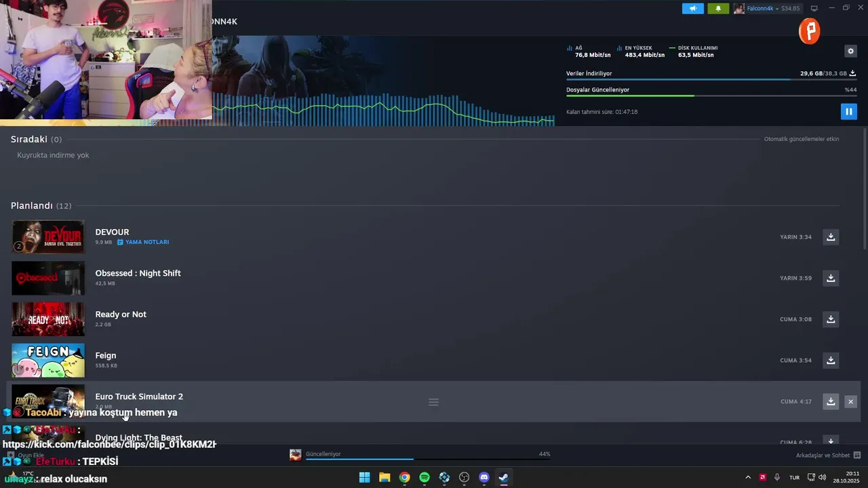Open the green notifications bell

click(x=718, y=9)
